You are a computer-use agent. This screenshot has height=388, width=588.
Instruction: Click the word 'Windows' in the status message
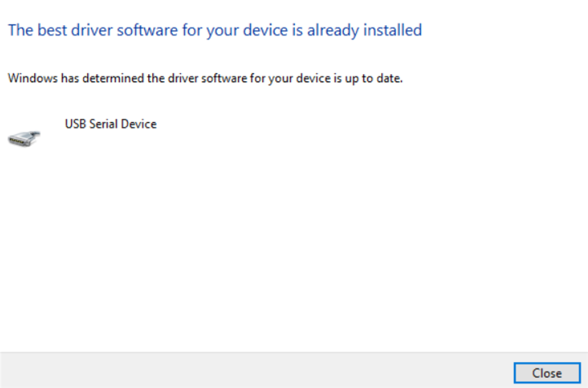pyautogui.click(x=33, y=79)
